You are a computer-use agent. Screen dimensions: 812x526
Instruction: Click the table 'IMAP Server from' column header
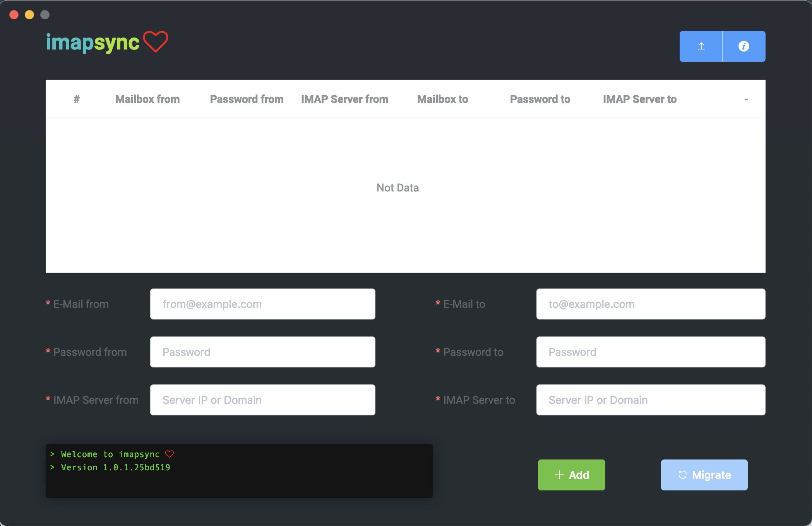(345, 99)
